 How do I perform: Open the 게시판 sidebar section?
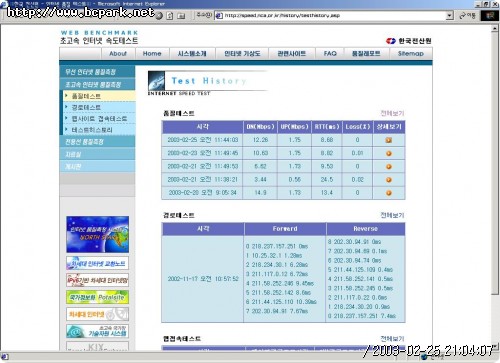point(97,166)
